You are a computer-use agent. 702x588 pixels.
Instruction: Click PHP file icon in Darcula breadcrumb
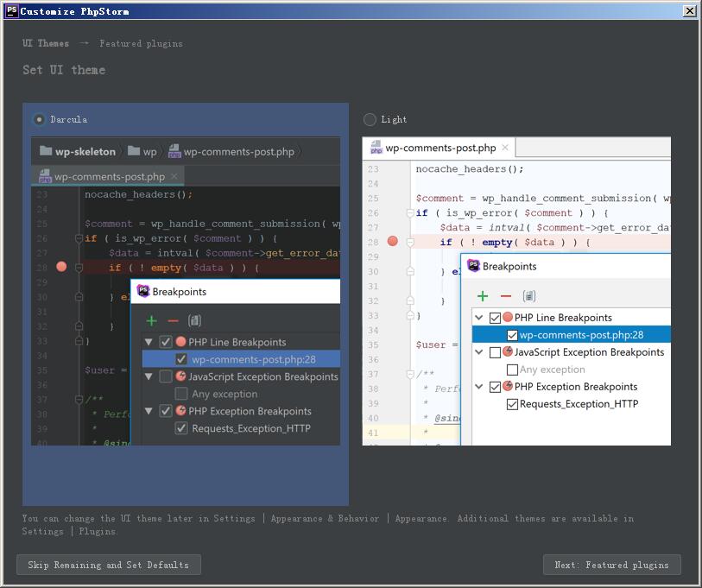(174, 151)
